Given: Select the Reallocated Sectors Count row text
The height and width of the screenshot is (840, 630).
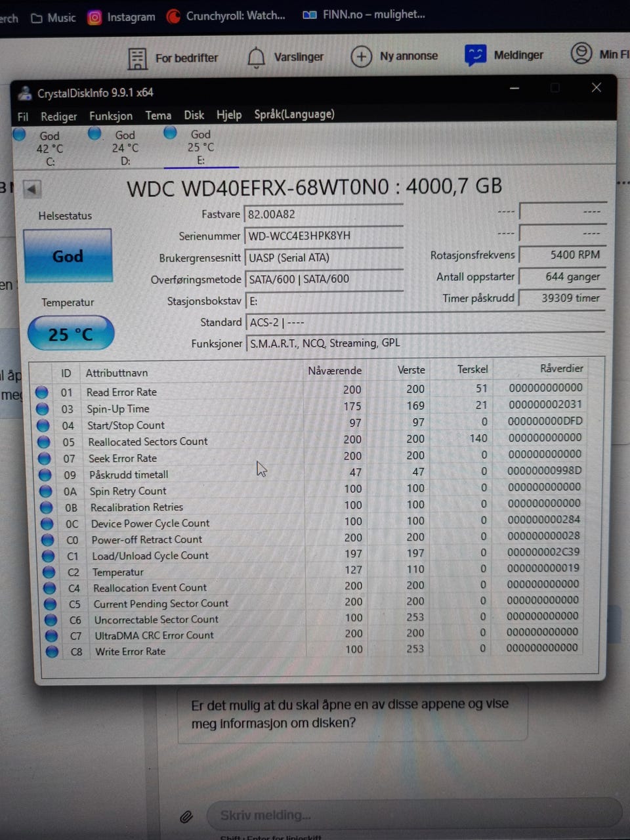Looking at the screenshot, I should click(148, 442).
